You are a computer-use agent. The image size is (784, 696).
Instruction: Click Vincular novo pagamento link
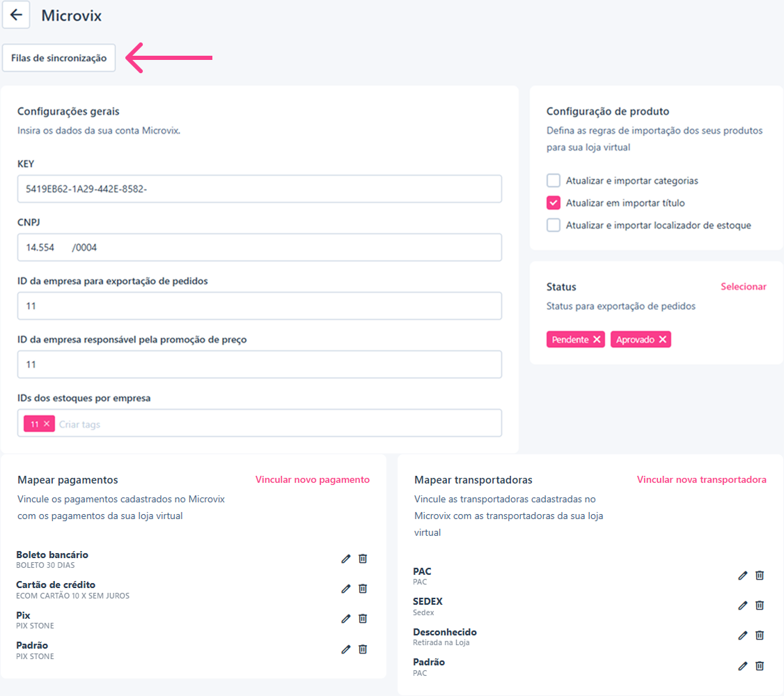click(x=313, y=480)
